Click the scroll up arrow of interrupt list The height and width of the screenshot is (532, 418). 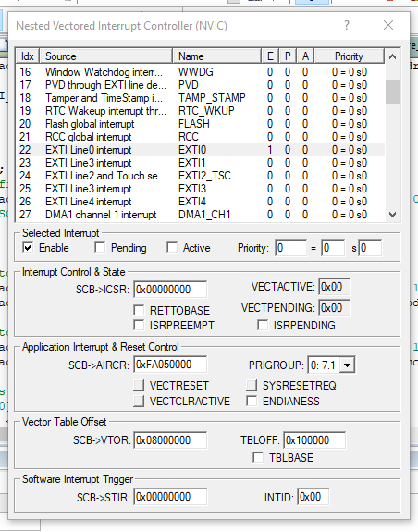click(393, 56)
